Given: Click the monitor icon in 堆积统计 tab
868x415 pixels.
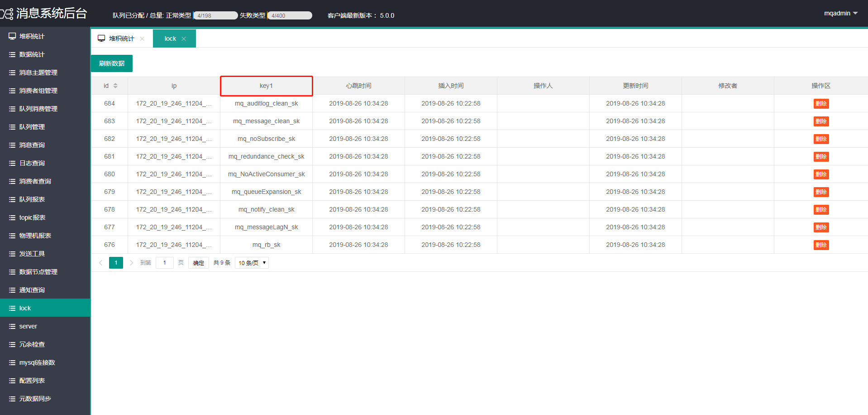Looking at the screenshot, I should point(101,39).
